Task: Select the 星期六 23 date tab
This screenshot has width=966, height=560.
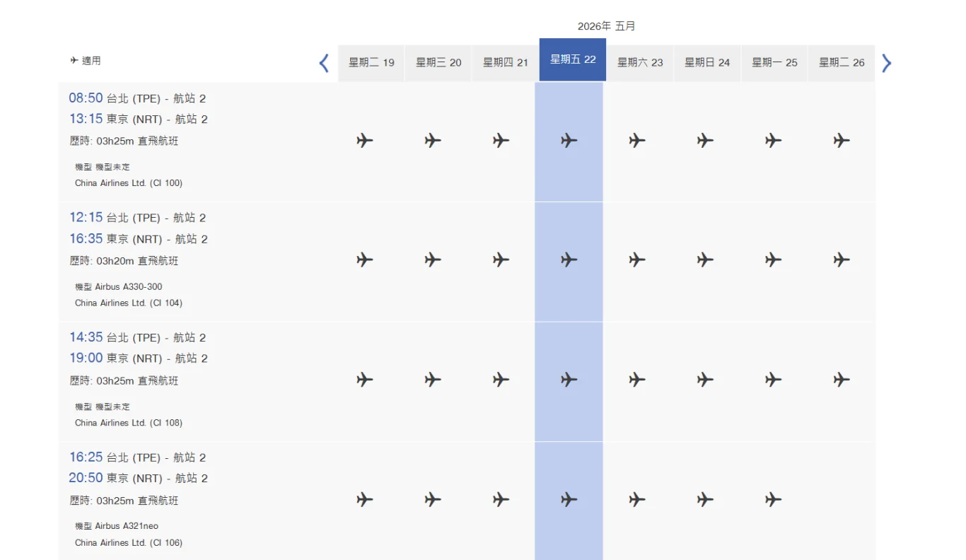Action: tap(640, 63)
